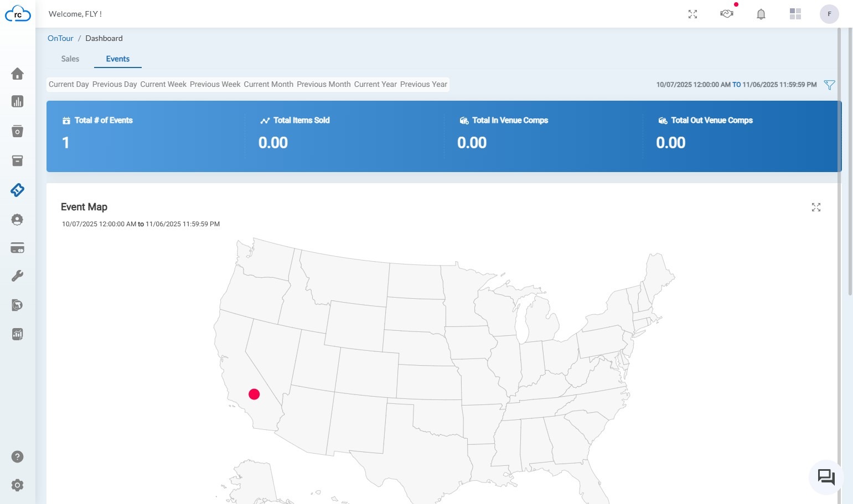
Task: Open the chat support bubble
Action: point(826,477)
